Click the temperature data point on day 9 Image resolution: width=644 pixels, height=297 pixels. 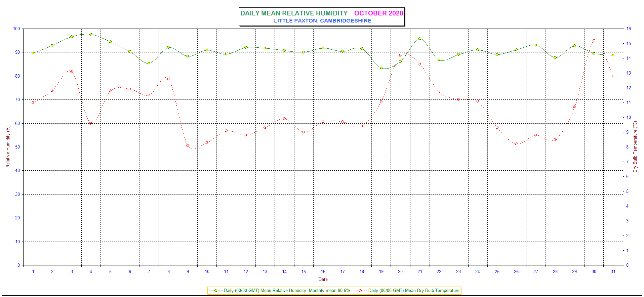188,145
